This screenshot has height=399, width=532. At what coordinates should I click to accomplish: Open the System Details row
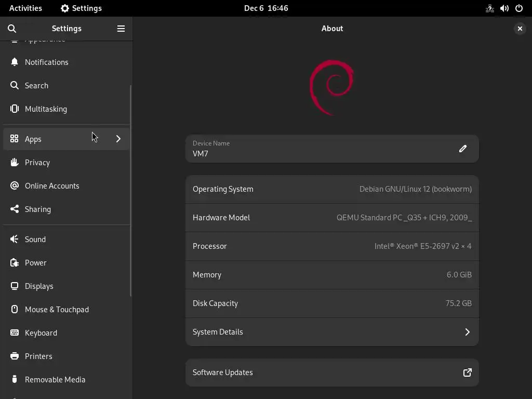click(x=332, y=332)
